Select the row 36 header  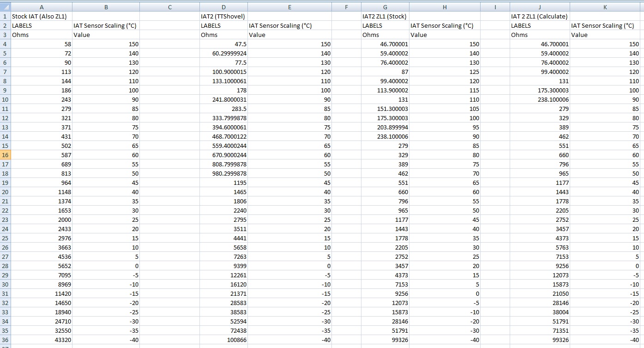coord(5,340)
